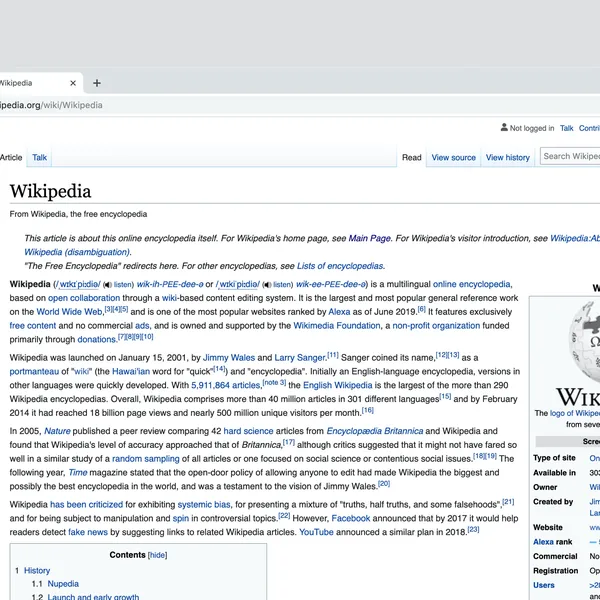Open the Main Page link
Screen dimensions: 600x600
369,239
